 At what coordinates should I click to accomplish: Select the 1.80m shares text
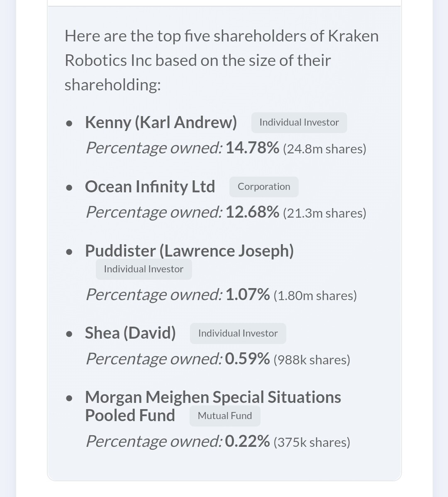pyautogui.click(x=315, y=296)
